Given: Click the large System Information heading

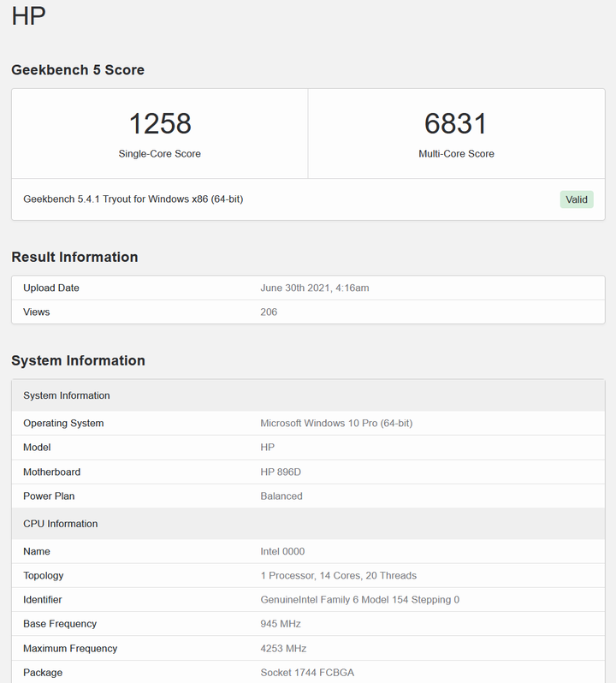Looking at the screenshot, I should (78, 360).
